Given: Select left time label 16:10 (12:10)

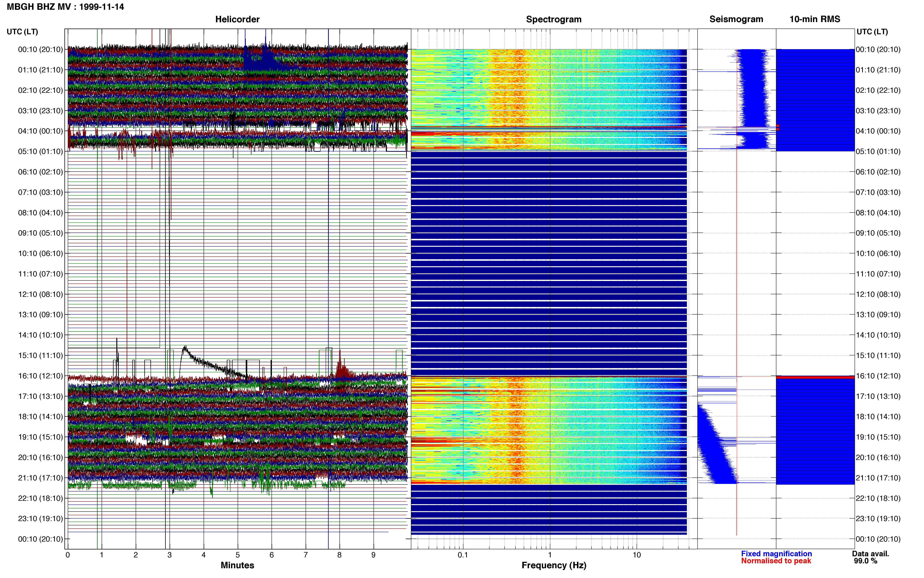Looking at the screenshot, I should tap(41, 376).
